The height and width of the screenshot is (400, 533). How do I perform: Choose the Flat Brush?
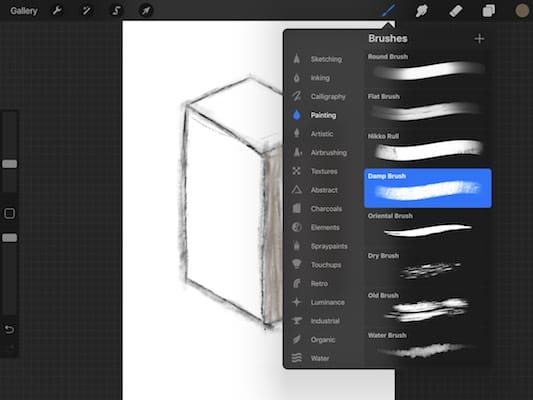pos(428,108)
